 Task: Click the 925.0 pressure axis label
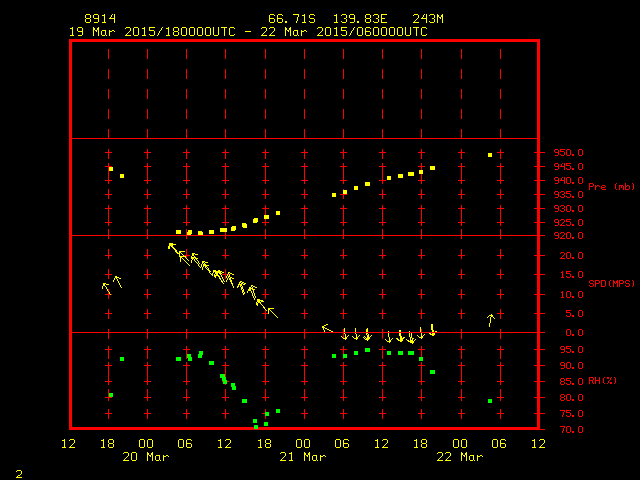click(x=568, y=223)
